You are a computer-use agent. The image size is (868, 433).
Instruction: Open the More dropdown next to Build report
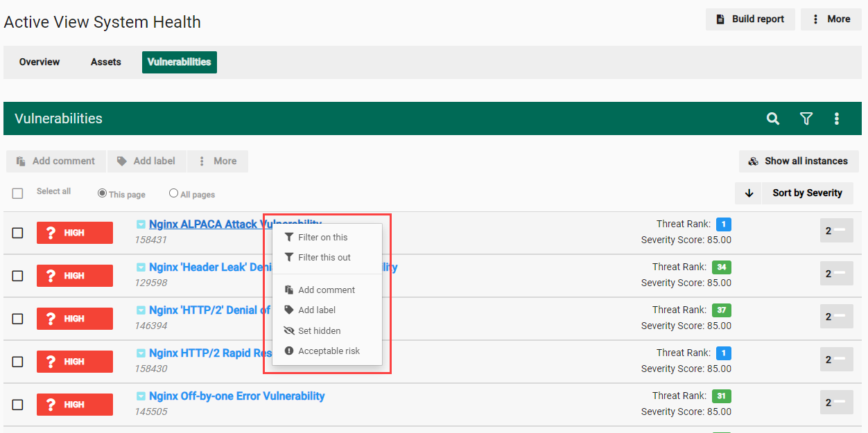[831, 19]
